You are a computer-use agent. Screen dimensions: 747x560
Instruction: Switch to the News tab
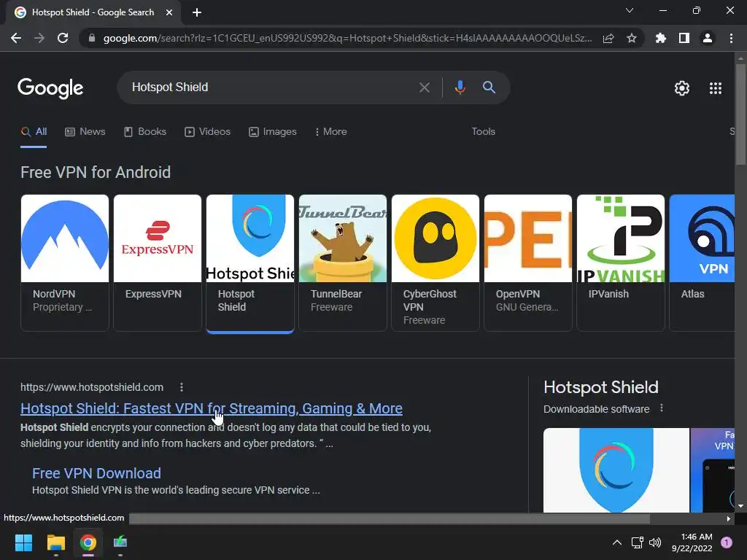85,132
